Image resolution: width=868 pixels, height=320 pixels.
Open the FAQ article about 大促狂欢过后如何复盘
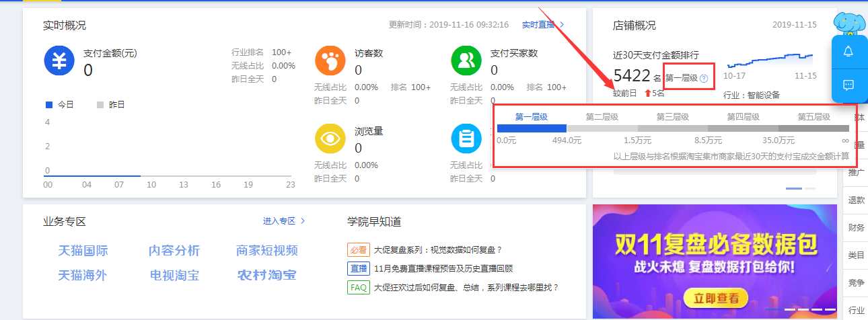tap(466, 288)
